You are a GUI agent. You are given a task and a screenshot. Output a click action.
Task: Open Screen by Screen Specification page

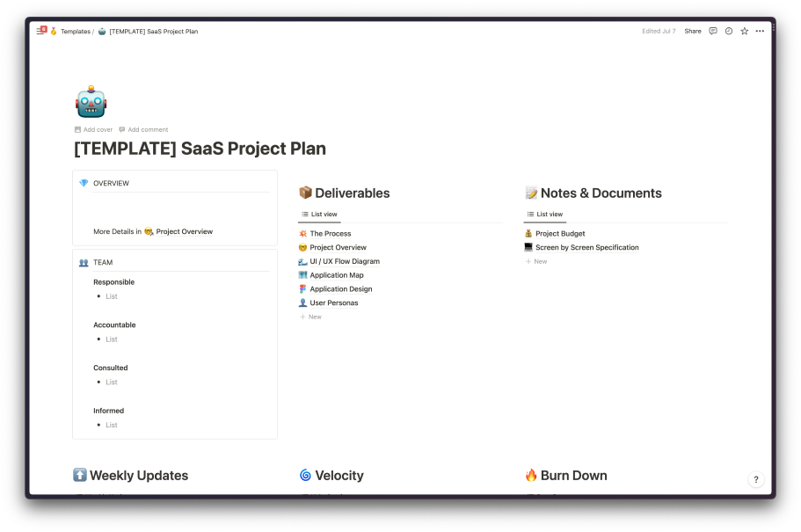(x=587, y=247)
